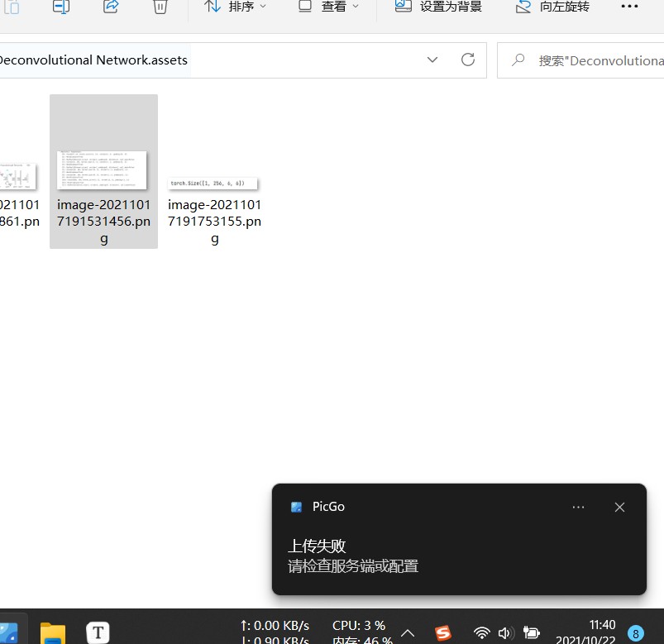664x644 pixels.
Task: Open Typora T icon in taskbar
Action: pos(98,633)
